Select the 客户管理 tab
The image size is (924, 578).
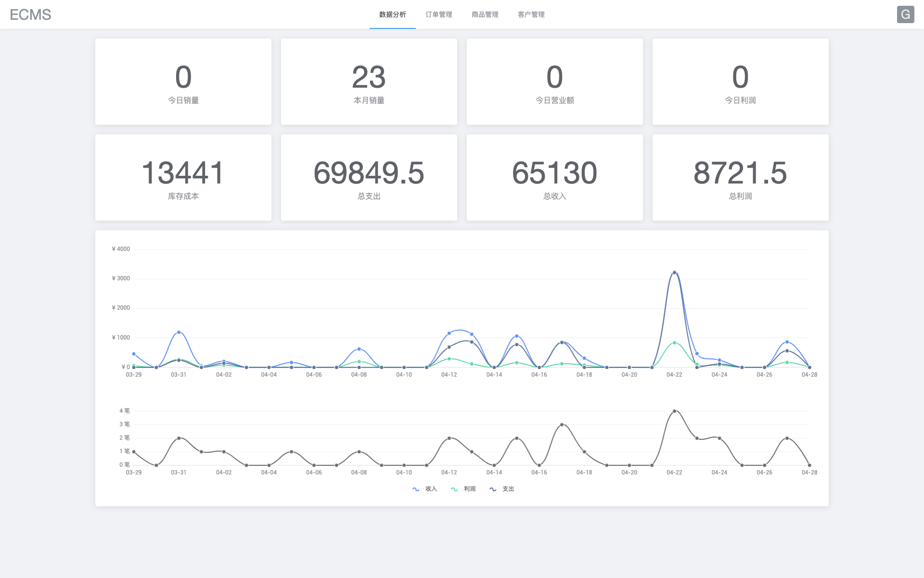[x=531, y=14]
